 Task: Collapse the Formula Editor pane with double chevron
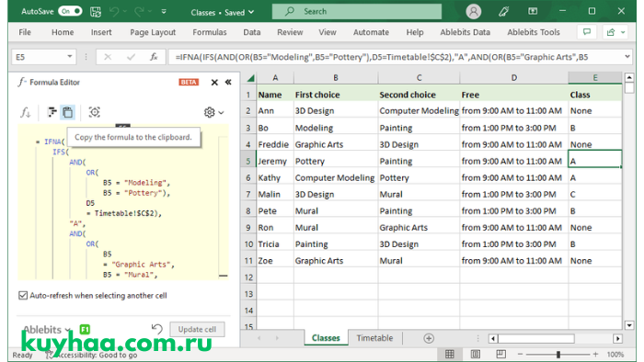(228, 83)
